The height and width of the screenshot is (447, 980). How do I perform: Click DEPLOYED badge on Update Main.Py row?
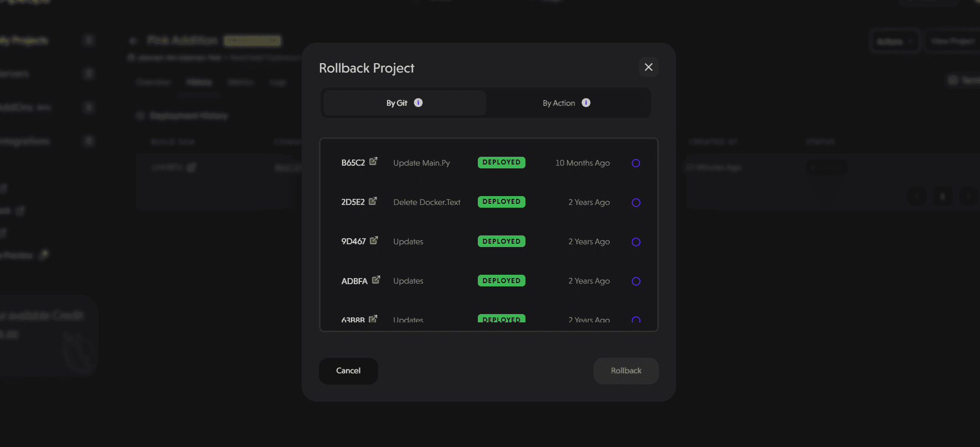(x=501, y=162)
